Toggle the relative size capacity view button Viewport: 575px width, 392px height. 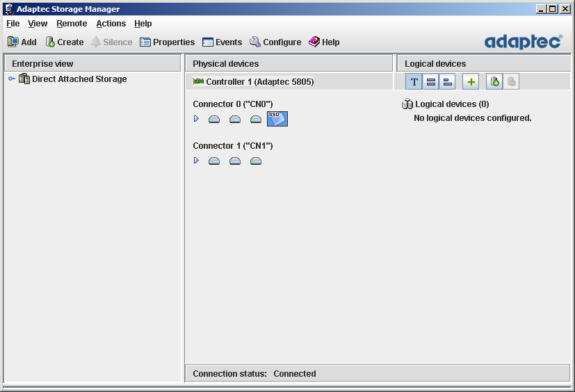[447, 81]
